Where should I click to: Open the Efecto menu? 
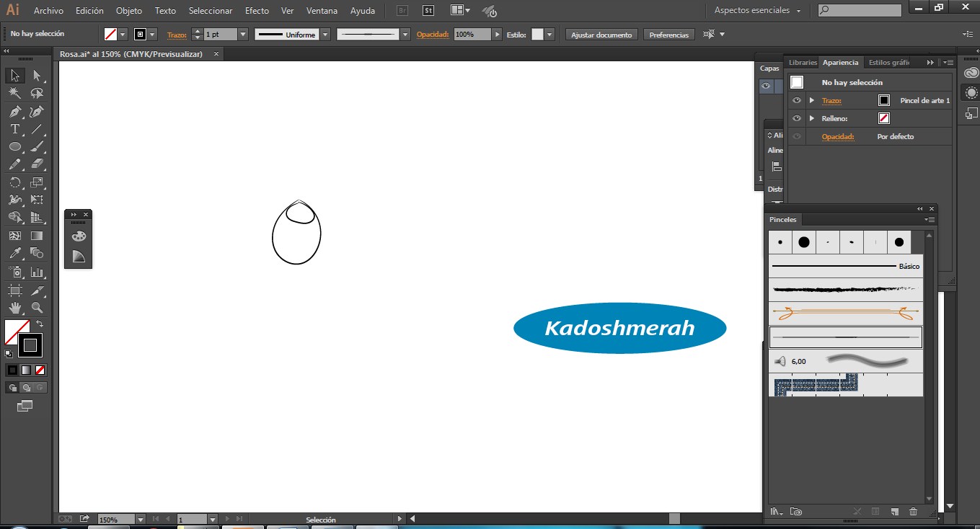coord(257,11)
